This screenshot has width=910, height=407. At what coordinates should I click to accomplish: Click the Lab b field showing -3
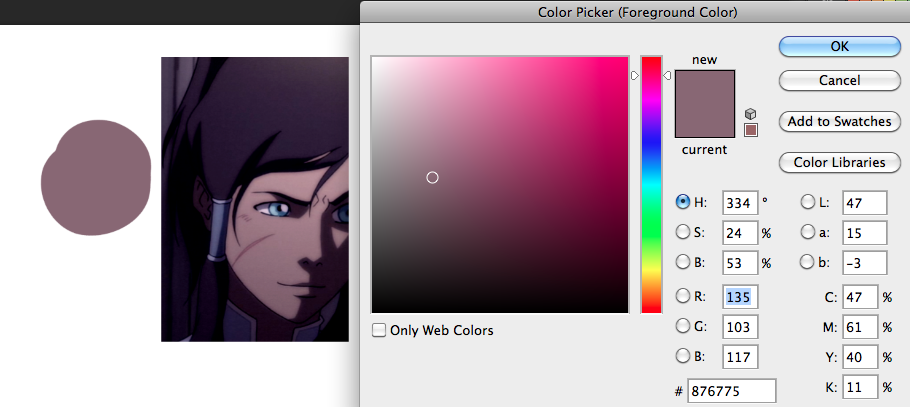[865, 263]
